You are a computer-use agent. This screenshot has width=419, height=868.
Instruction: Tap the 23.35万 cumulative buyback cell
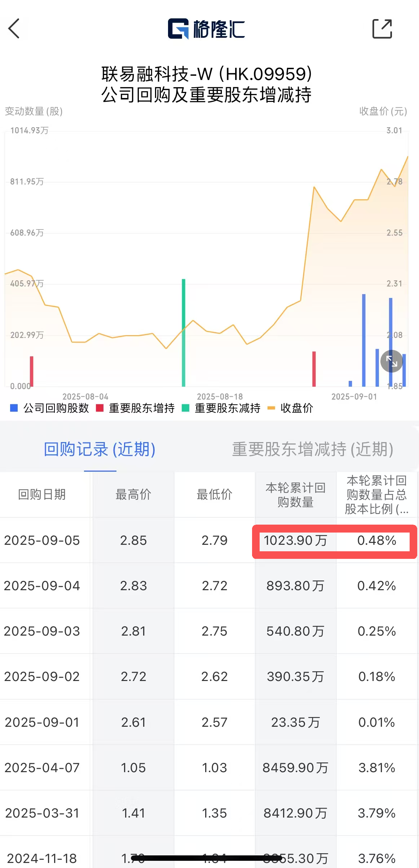point(296,722)
